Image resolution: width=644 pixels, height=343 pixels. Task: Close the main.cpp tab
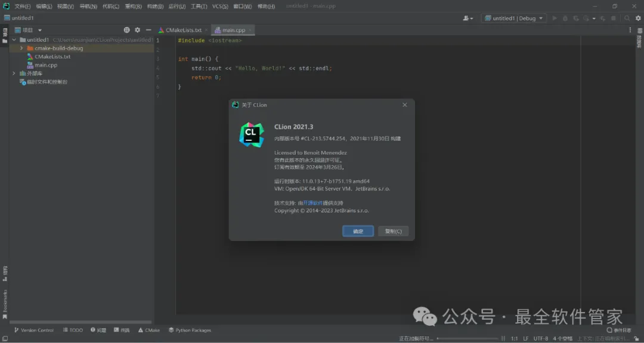[x=249, y=30]
